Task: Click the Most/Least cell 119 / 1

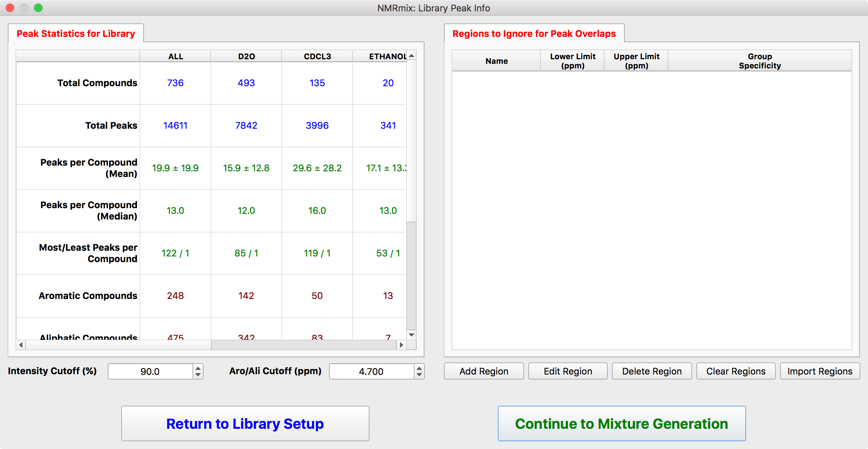Action: click(317, 253)
